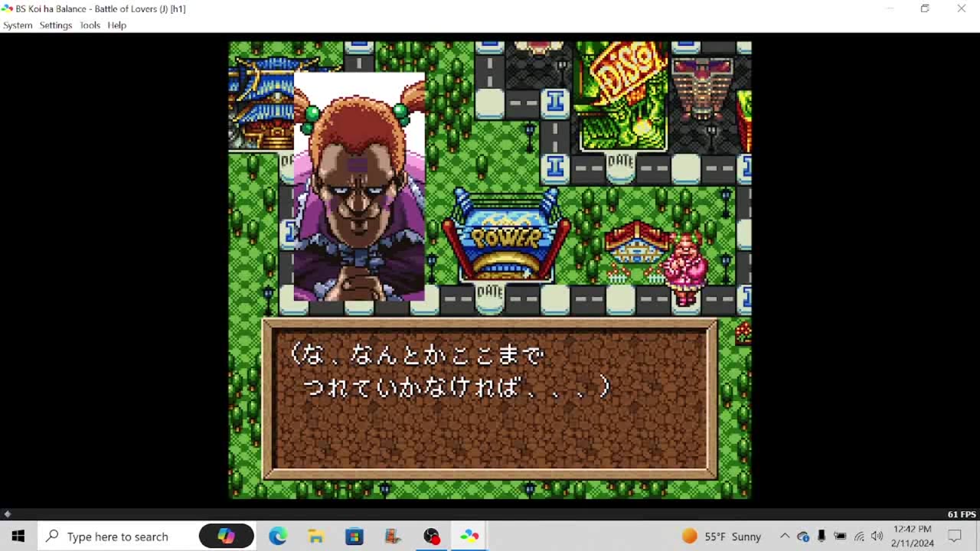The width and height of the screenshot is (980, 551).
Task: Click the bsnes emulator taskbar icon
Action: click(x=469, y=536)
